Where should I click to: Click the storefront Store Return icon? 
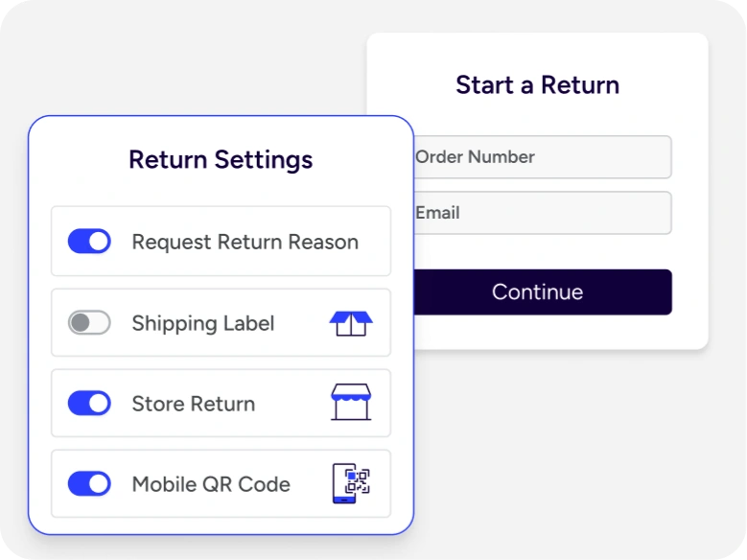(350, 403)
